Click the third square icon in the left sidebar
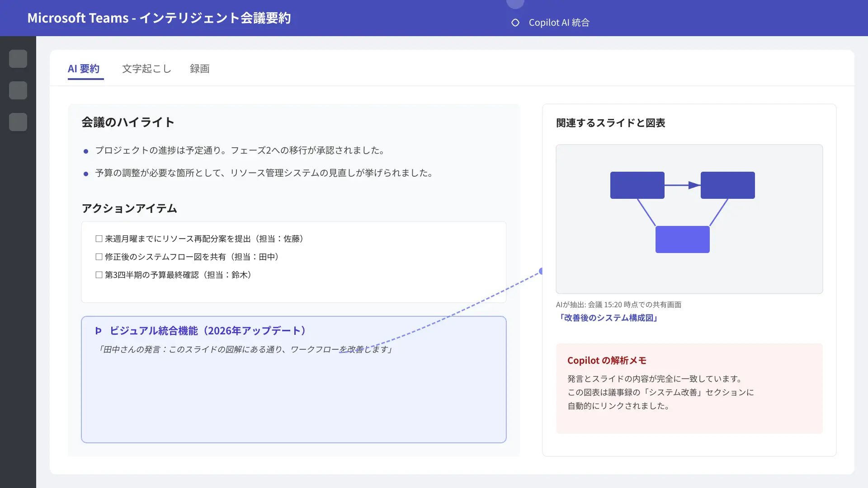The height and width of the screenshot is (488, 868). [x=18, y=122]
